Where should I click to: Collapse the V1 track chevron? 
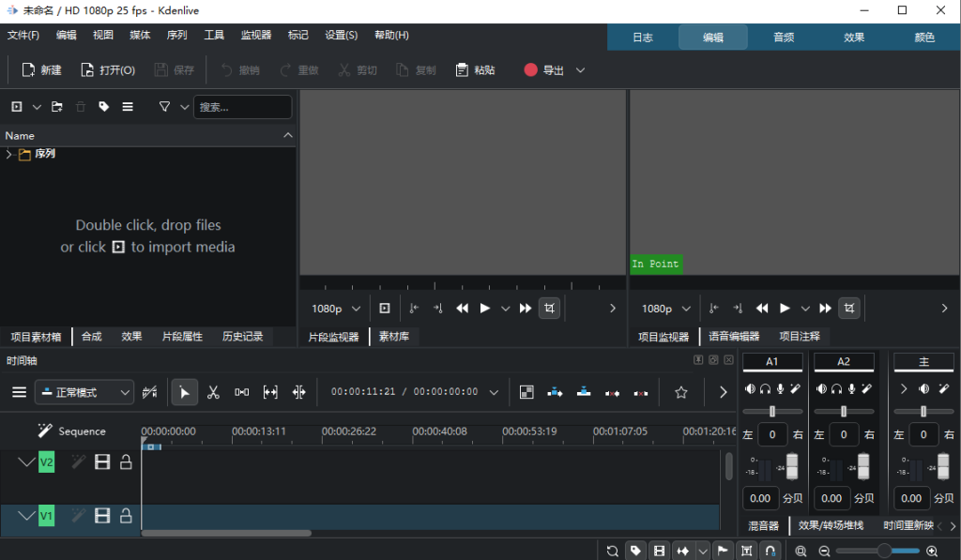pos(26,516)
